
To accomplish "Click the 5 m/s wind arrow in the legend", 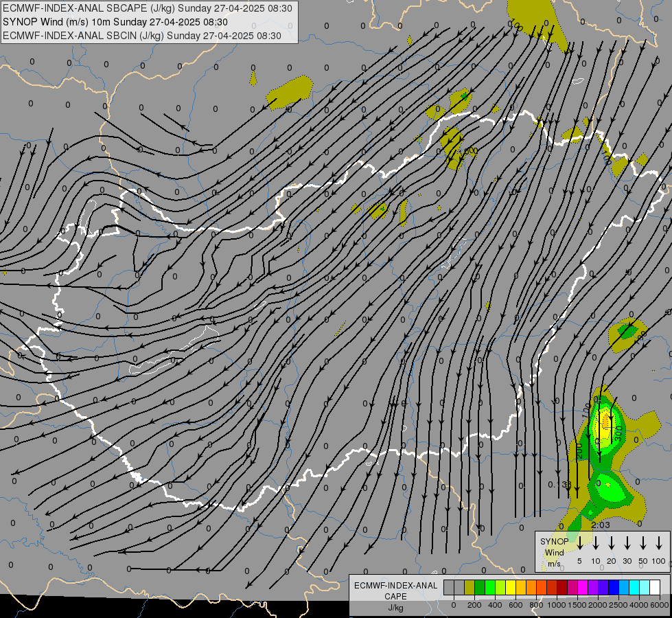I will (x=579, y=542).
